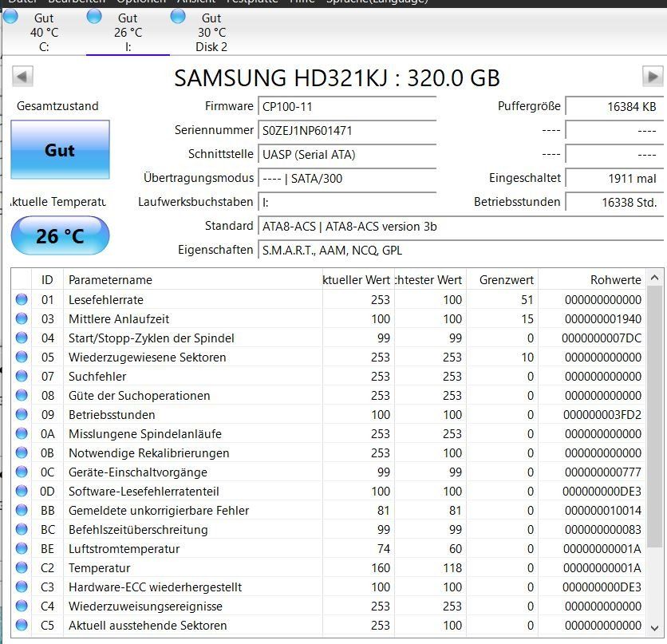Click raw value 000000010014 of unkorrigierbare Fehler
Screen dimensions: 667x644
(602, 511)
